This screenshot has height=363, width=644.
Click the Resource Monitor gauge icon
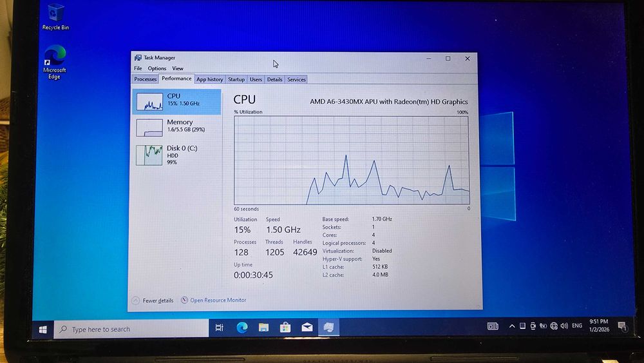(x=184, y=300)
